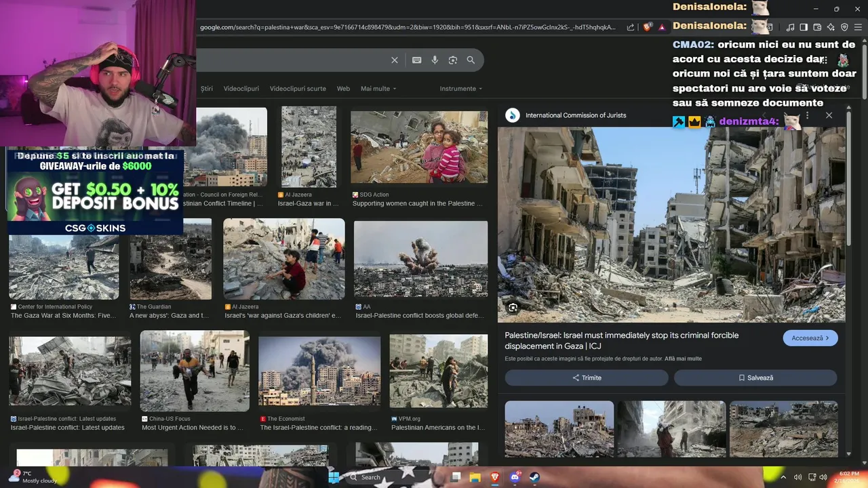
Task: Open Task View on taskbar
Action: [456, 477]
